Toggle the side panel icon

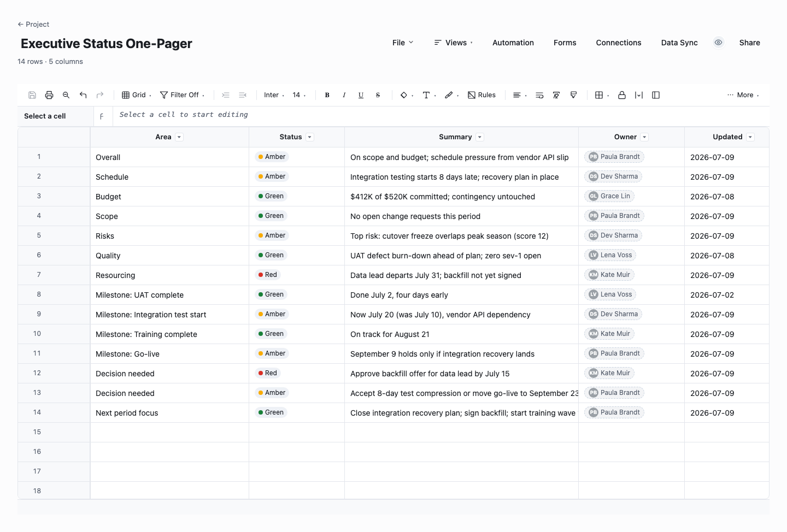tap(656, 95)
